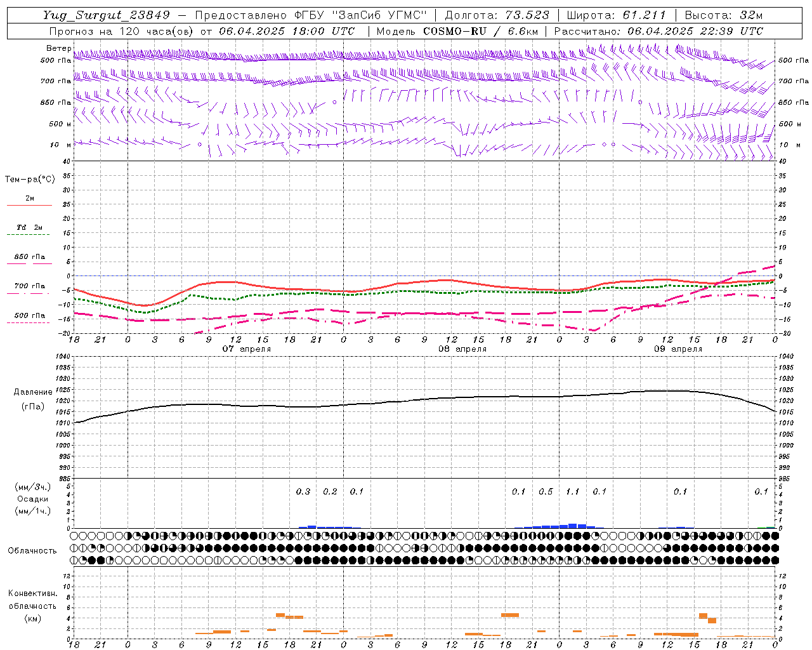Click the 1.1 precipitation amount value

[573, 491]
